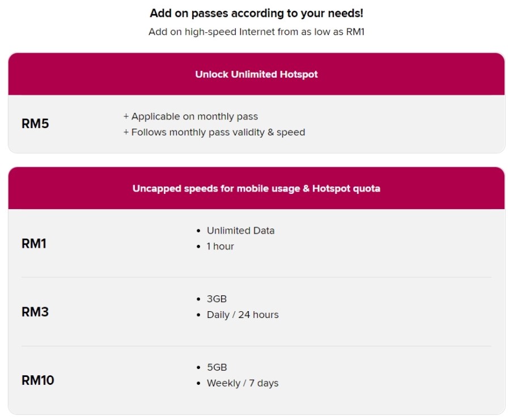Click the Unlock Unlimited Hotspot header

click(x=256, y=74)
